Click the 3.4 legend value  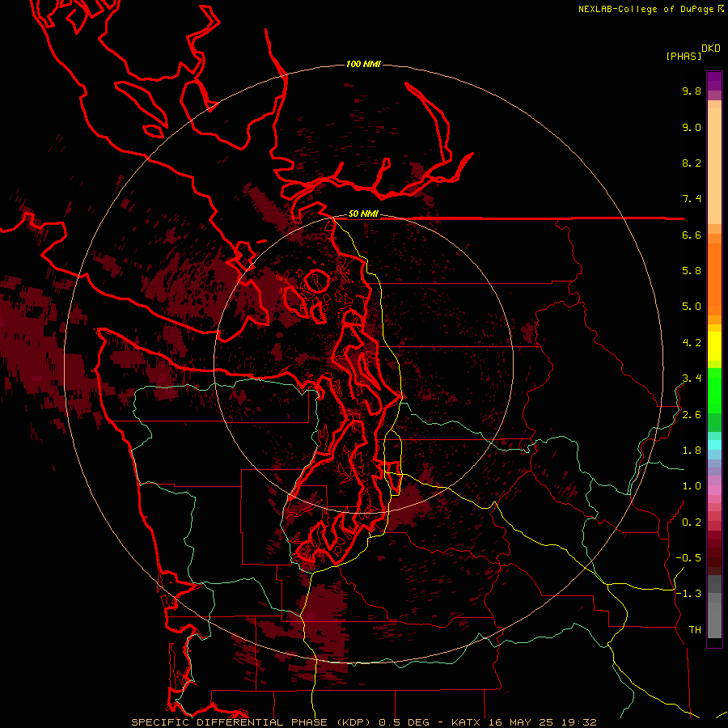[692, 379]
